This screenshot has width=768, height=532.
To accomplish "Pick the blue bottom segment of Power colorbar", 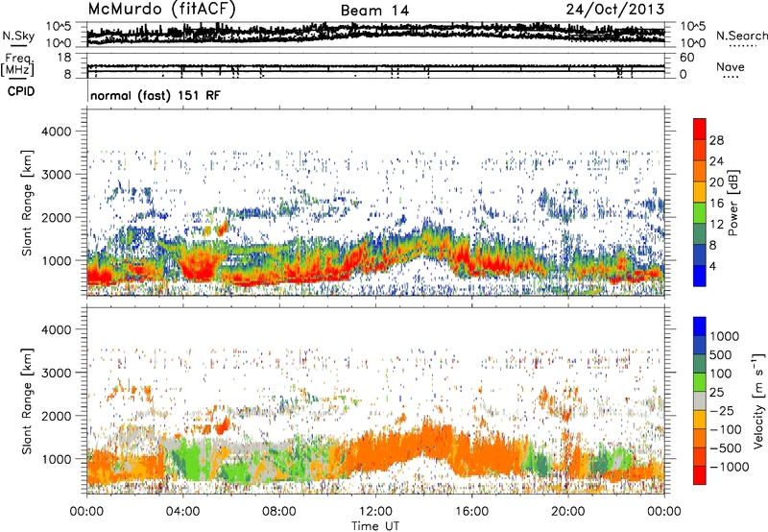I will coord(700,276).
